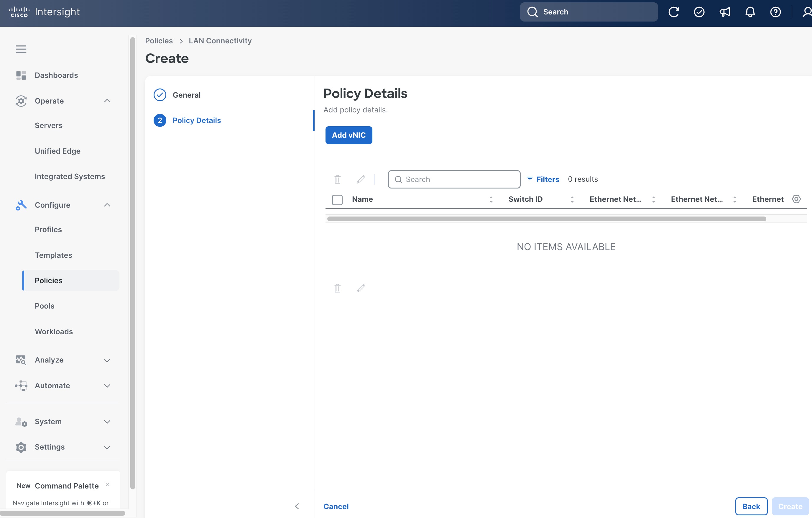The image size is (812, 518).
Task: Open the announcements megaphone icon
Action: pyautogui.click(x=725, y=12)
